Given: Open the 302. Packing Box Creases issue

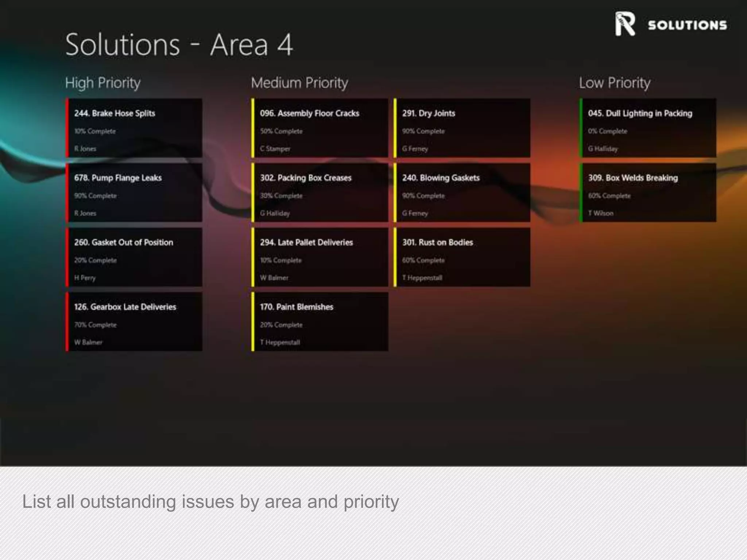Looking at the screenshot, I should point(320,192).
